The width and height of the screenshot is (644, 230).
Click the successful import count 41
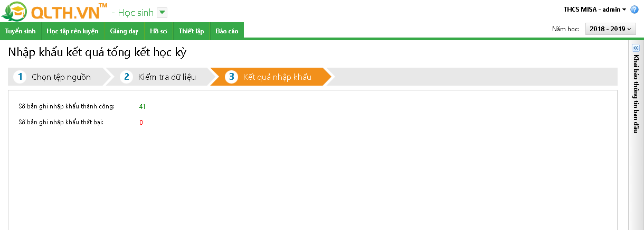pos(142,106)
